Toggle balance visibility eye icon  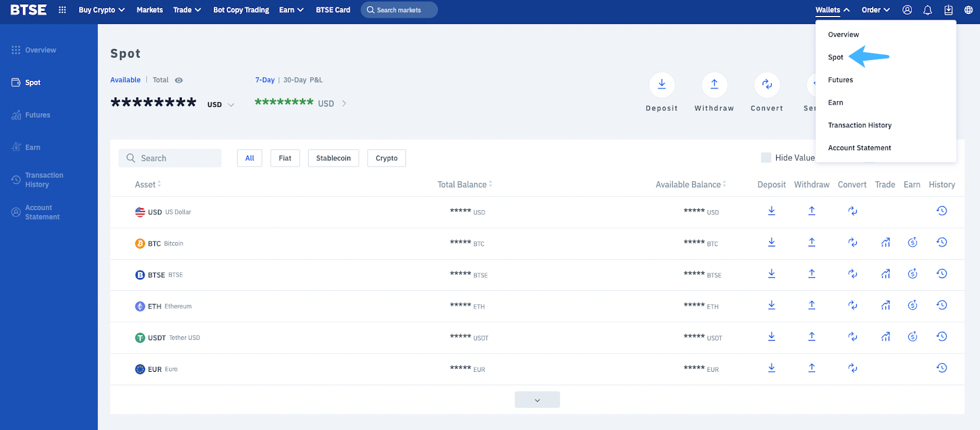pos(179,80)
